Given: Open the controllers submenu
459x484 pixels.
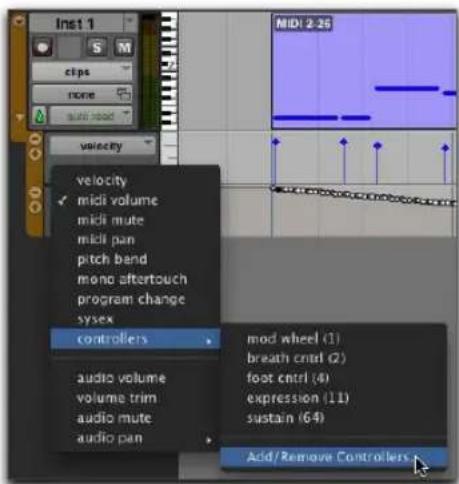Looking at the screenshot, I should tap(135, 339).
